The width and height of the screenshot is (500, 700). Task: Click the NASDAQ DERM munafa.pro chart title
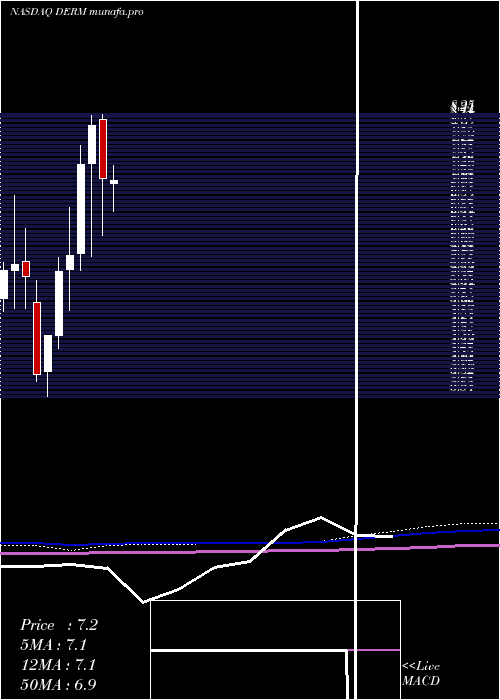77,12
